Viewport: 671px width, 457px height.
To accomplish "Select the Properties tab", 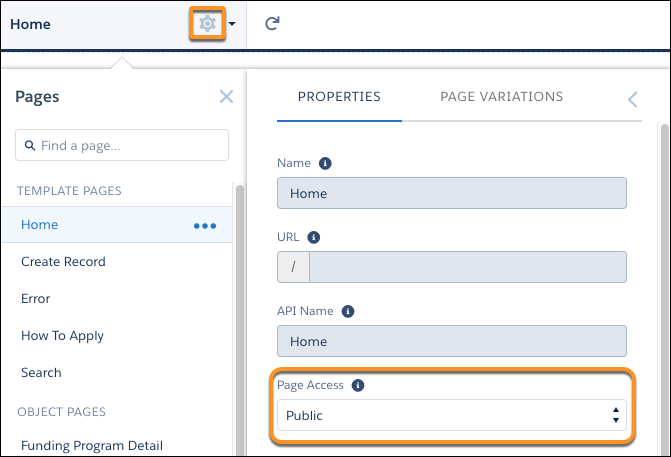I will pyautogui.click(x=339, y=97).
